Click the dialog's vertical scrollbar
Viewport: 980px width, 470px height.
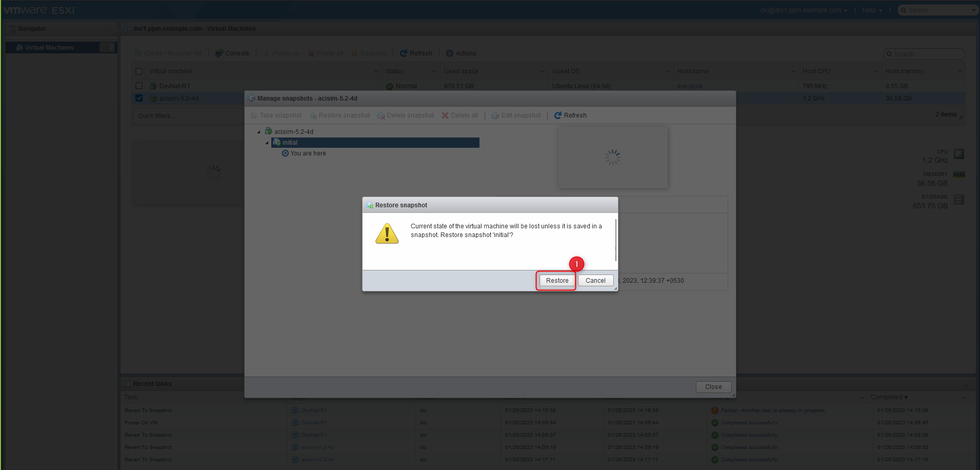coord(615,241)
